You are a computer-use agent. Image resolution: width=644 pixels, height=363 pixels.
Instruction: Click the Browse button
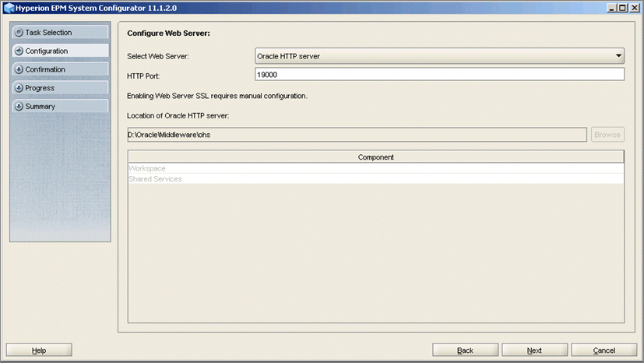click(607, 135)
